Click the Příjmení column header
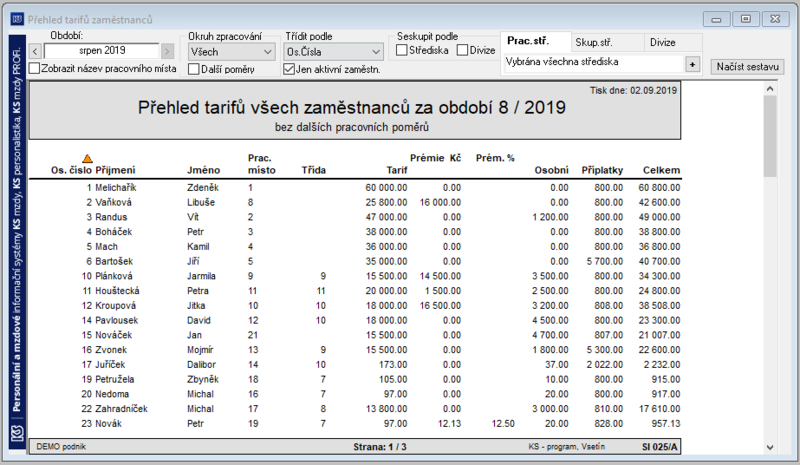Viewport: 800px width, 465px height. [x=115, y=170]
